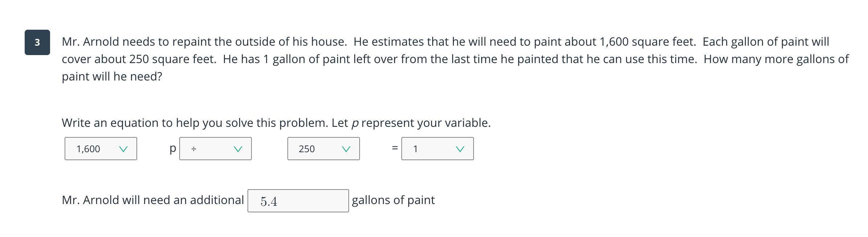Screen dimensions: 868x237
Task: Click the equals sign in the equation
Action: (x=395, y=148)
